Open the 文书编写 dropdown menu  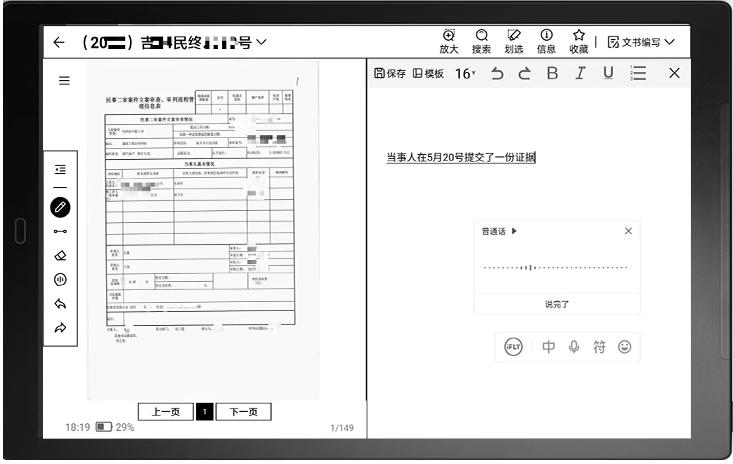coord(641,42)
